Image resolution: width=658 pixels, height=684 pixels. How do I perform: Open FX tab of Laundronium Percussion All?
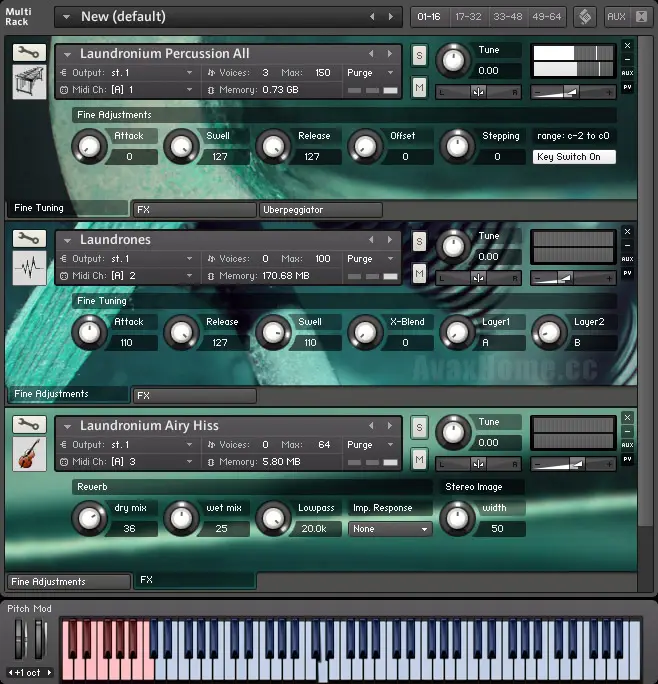point(195,210)
